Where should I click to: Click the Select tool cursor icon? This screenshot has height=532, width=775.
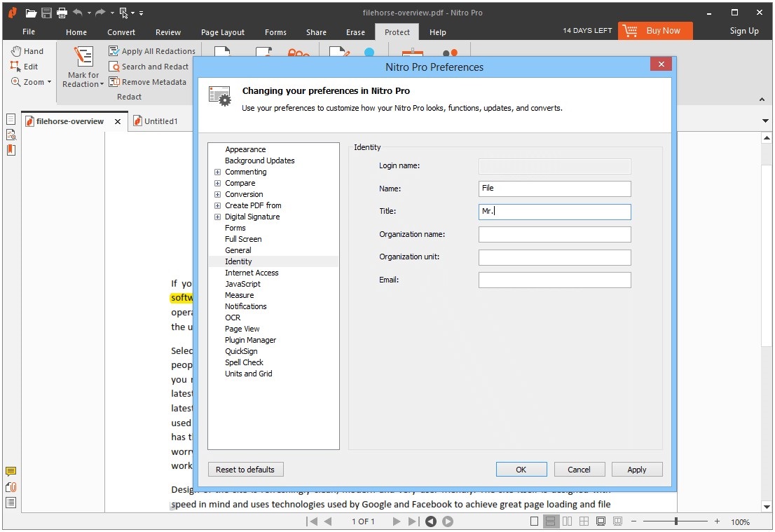click(x=123, y=13)
